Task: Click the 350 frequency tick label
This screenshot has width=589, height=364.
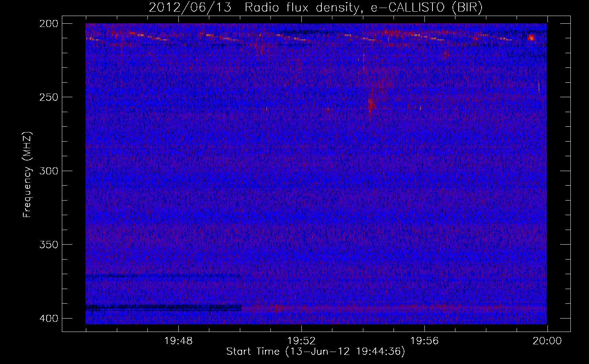Action: coord(49,245)
